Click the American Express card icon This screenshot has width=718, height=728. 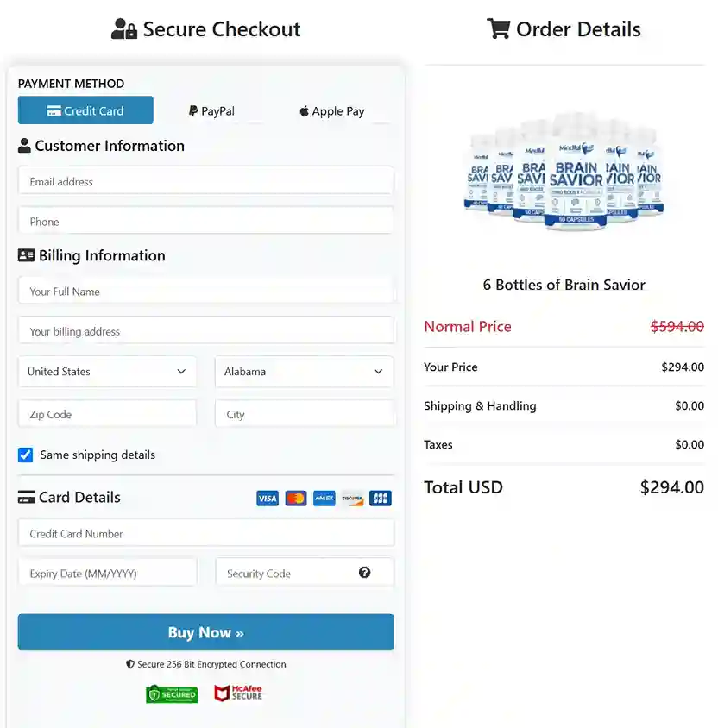(324, 498)
